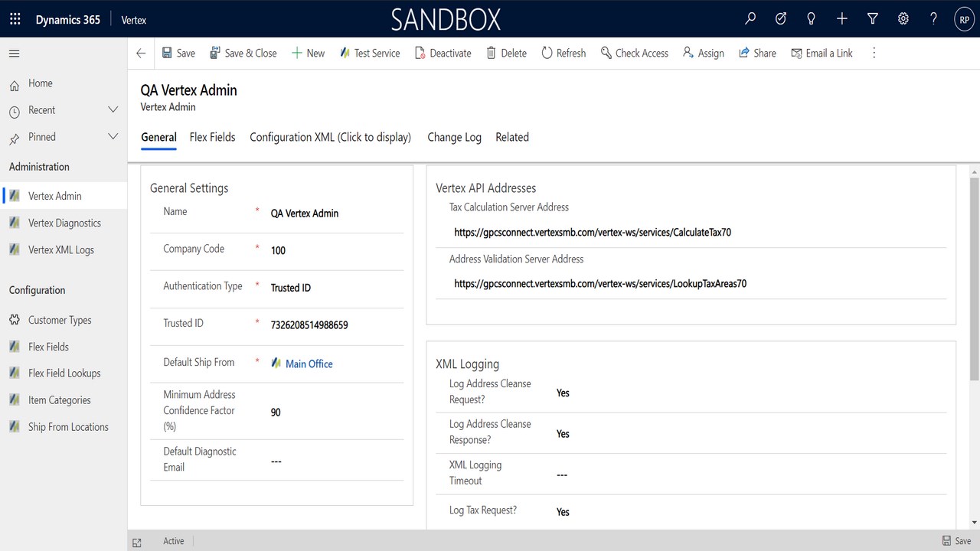Viewport: 980px width, 551px height.
Task: Edit the Trusted ID value field
Action: [335, 325]
